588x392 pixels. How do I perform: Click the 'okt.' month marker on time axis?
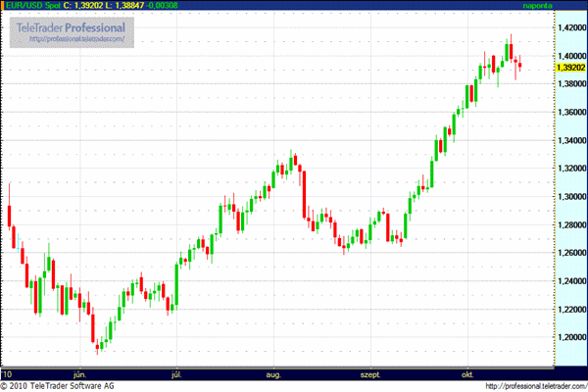click(466, 374)
